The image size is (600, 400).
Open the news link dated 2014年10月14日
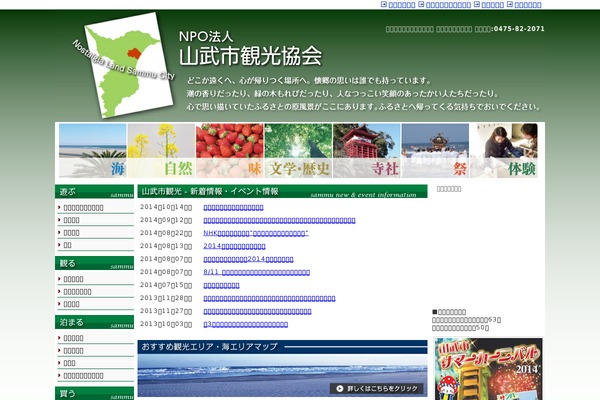tap(233, 207)
